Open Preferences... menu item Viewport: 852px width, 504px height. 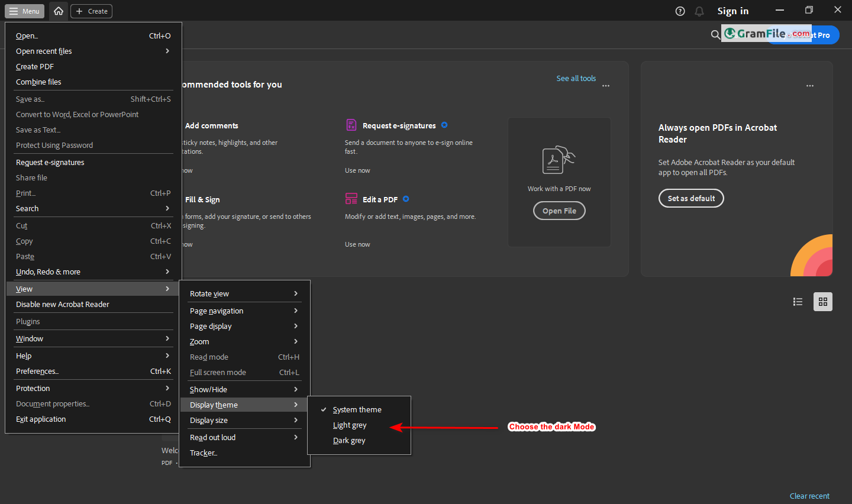click(93, 371)
